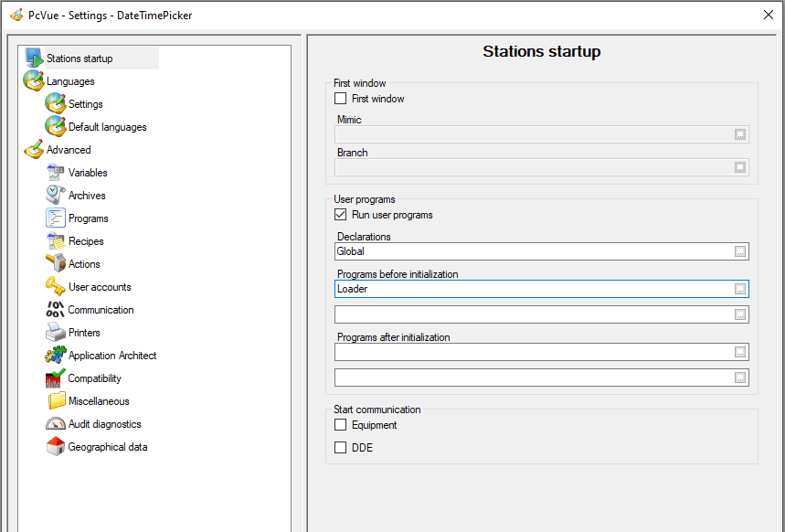Select Languages in the settings tree
This screenshot has height=532, width=785.
click(x=70, y=81)
